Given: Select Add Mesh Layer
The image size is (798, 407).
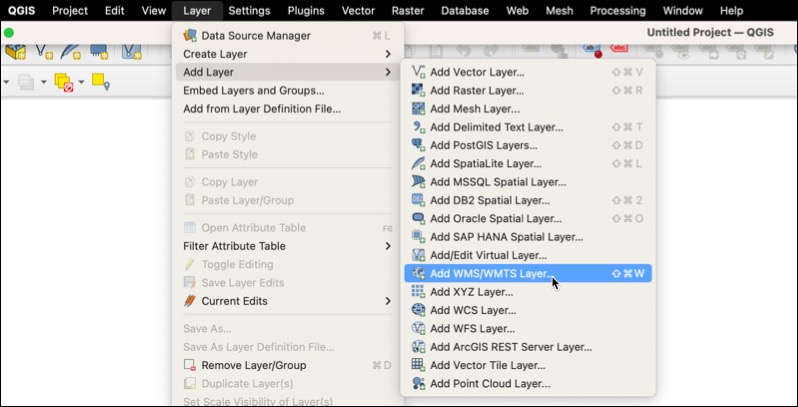Looking at the screenshot, I should (x=528, y=109).
